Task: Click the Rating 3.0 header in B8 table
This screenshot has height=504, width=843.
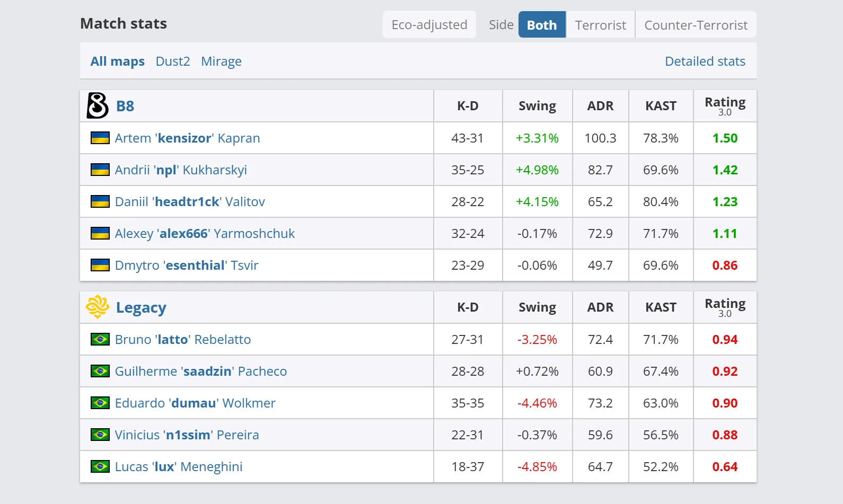Action: pos(725,105)
